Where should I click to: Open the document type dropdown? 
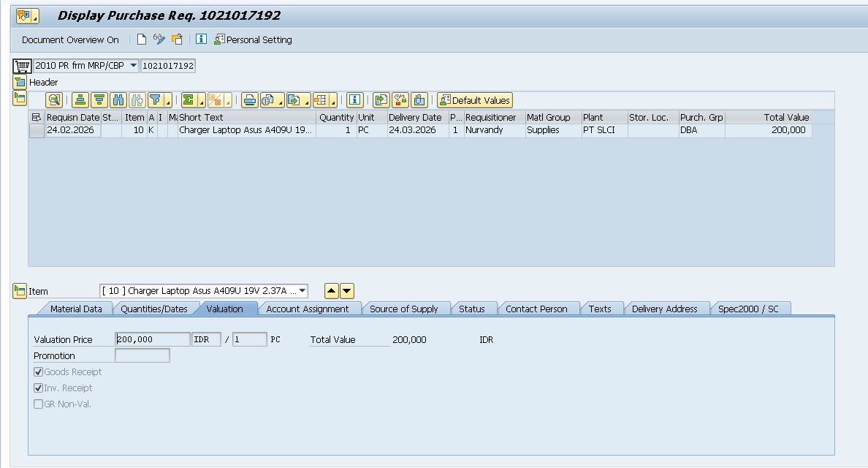133,66
